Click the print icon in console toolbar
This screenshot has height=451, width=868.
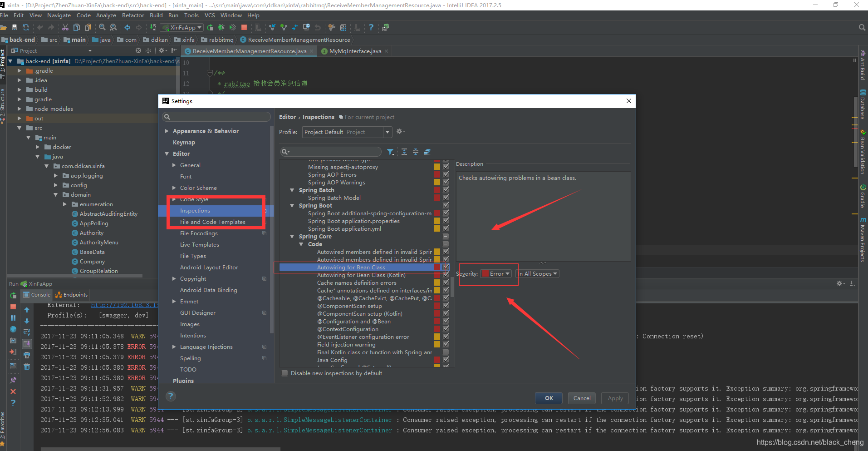click(27, 355)
